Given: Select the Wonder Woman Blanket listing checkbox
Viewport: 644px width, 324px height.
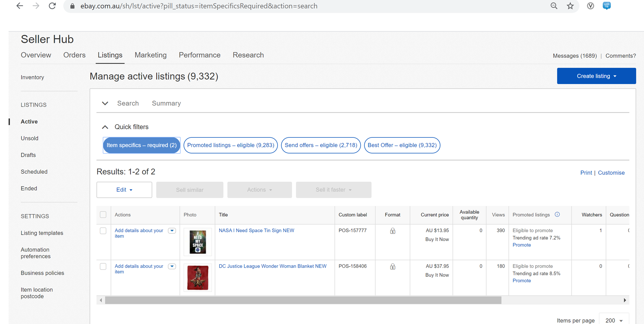Looking at the screenshot, I should (103, 266).
